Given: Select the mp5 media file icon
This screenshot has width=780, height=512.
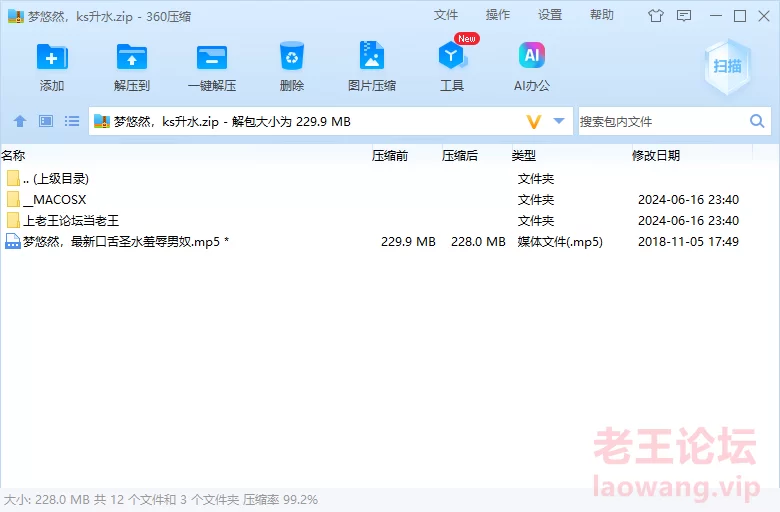Looking at the screenshot, I should (x=12, y=241).
